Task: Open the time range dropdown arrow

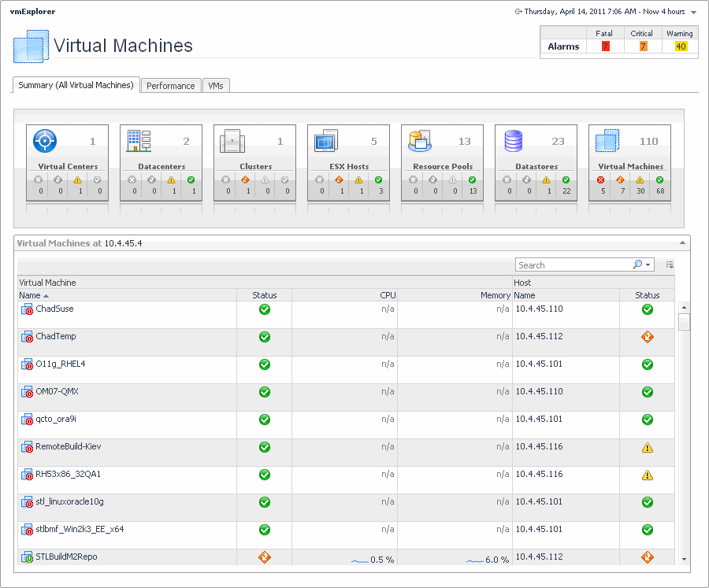Action: (x=693, y=13)
